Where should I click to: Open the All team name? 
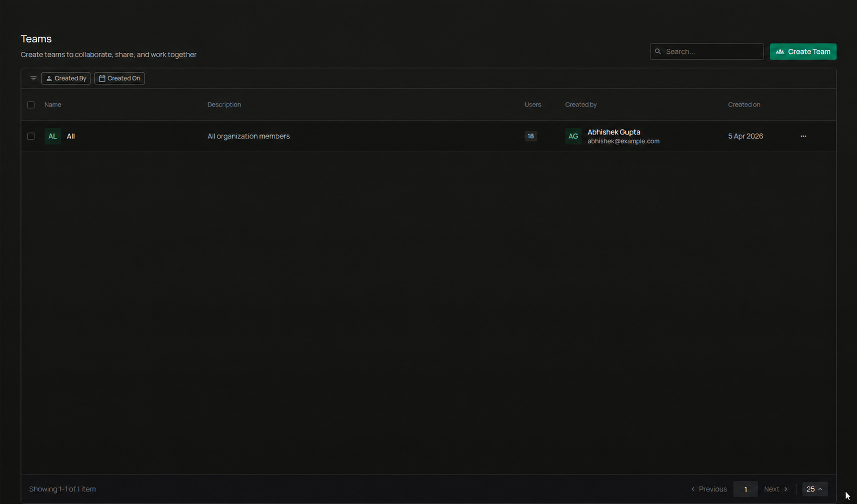click(71, 136)
